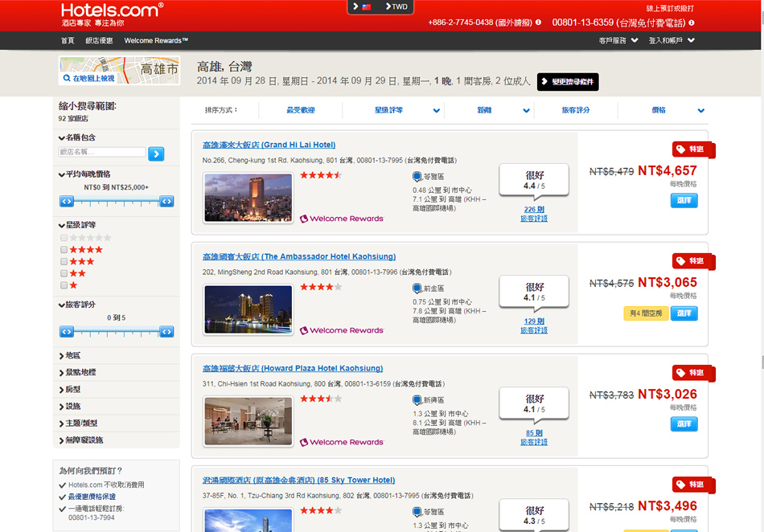Click the right price slider handle
Screen dimensions: 764x532
(x=166, y=201)
